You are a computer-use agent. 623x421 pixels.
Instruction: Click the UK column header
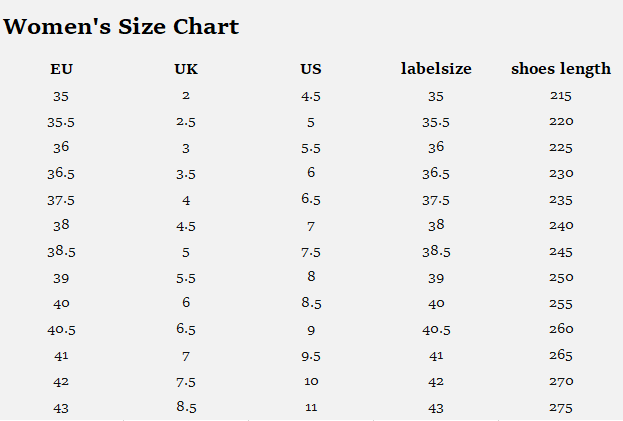(x=186, y=69)
